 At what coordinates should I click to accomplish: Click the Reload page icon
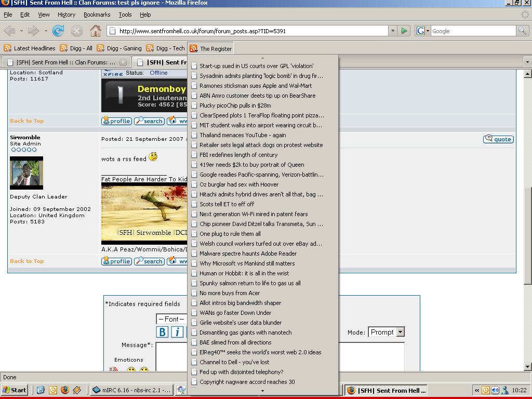(58, 31)
